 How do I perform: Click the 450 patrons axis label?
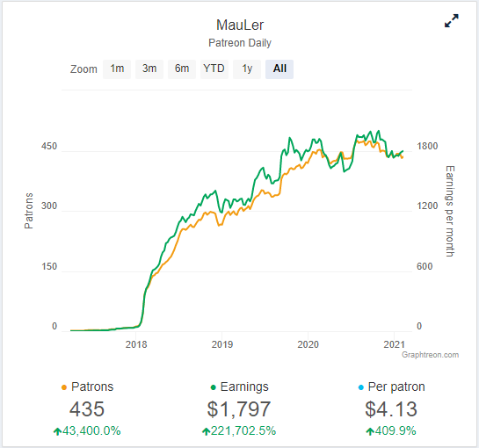tap(49, 147)
